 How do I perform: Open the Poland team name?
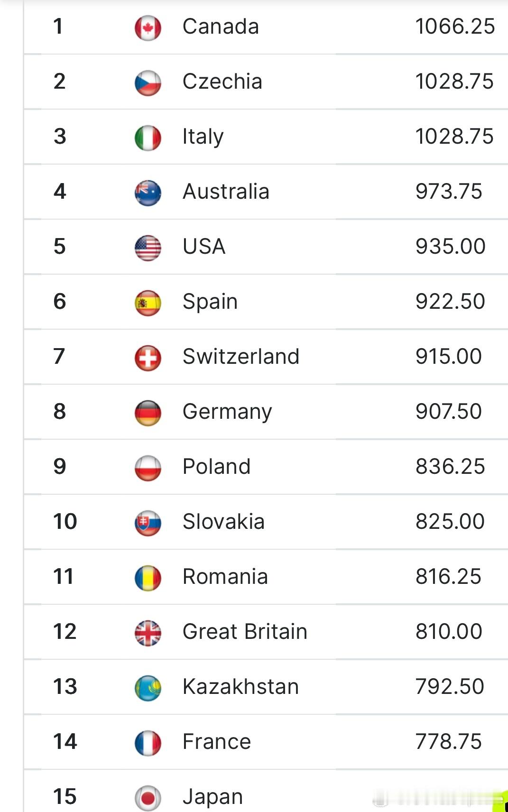[216, 467]
